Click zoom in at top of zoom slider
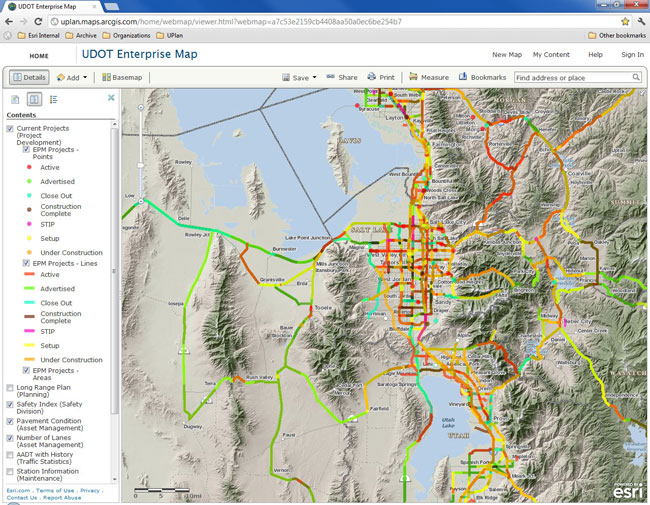Image resolution: width=650 pixels, height=505 pixels. click(141, 107)
